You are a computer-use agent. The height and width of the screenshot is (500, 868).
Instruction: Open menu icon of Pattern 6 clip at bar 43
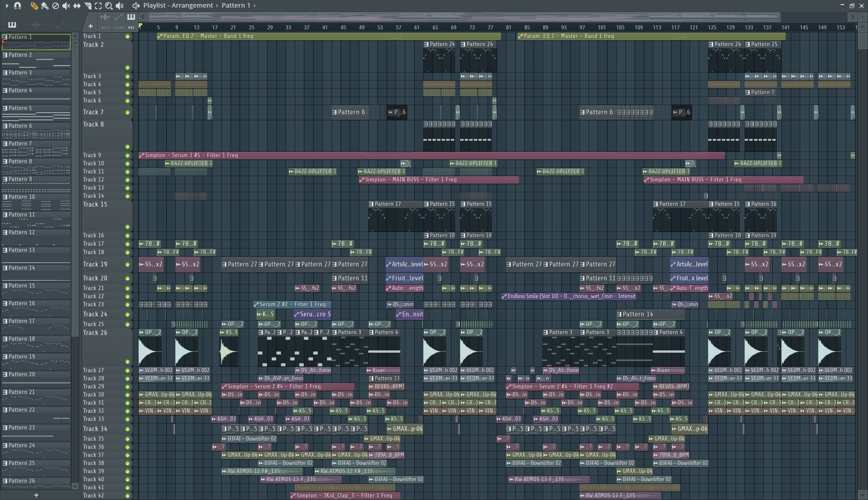tap(335, 112)
